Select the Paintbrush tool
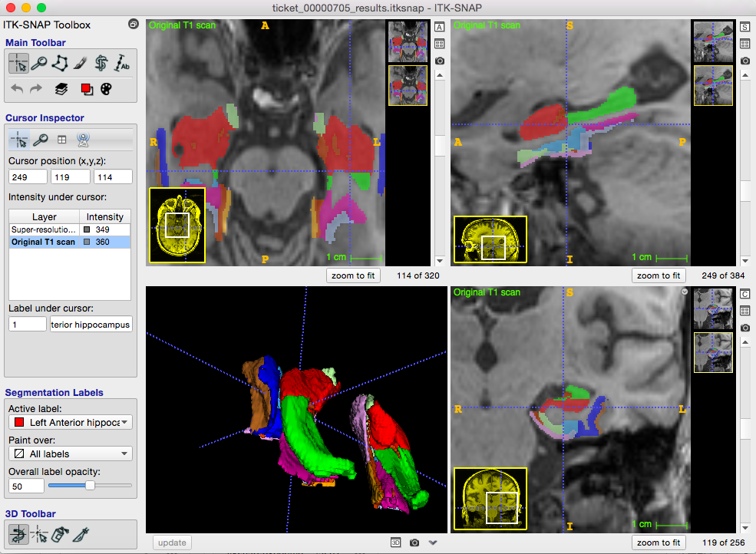Screen dimensions: 756x554 (81, 63)
